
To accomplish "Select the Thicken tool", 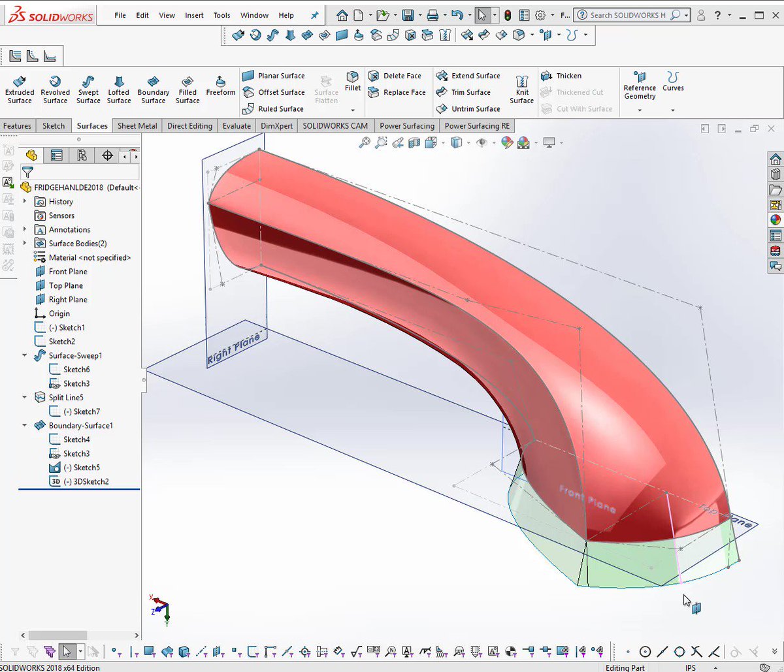I will click(x=563, y=76).
